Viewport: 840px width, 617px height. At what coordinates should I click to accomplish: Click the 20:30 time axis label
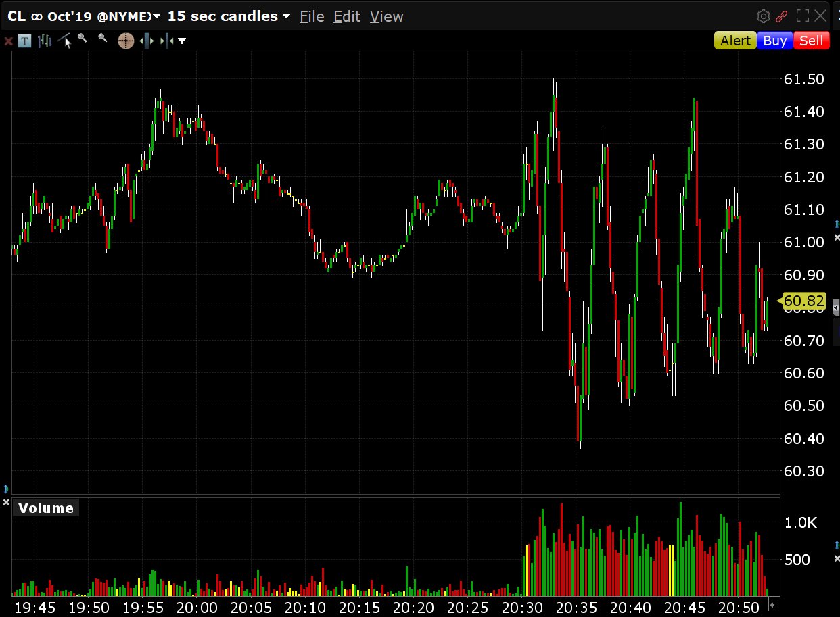pyautogui.click(x=521, y=608)
